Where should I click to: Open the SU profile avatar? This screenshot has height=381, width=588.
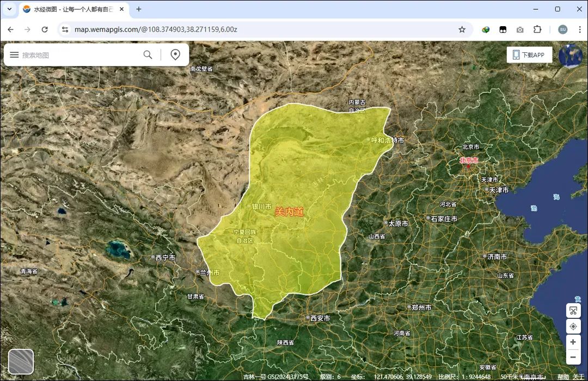click(562, 29)
